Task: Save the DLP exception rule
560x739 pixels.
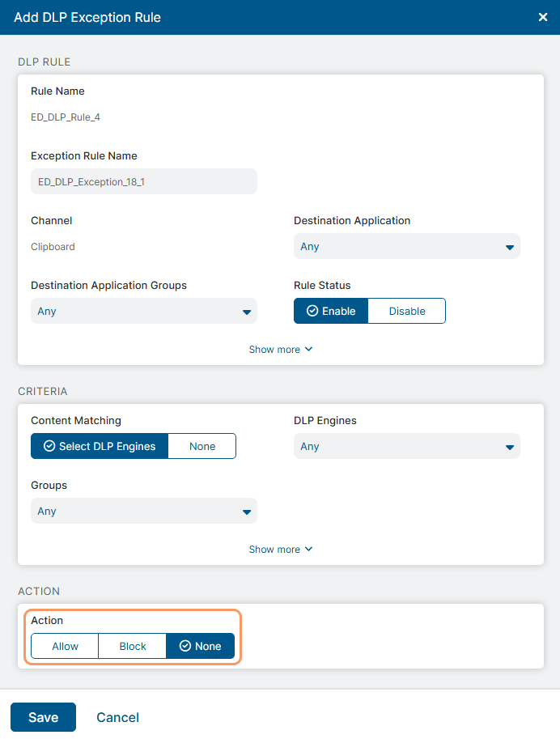Action: coord(43,717)
